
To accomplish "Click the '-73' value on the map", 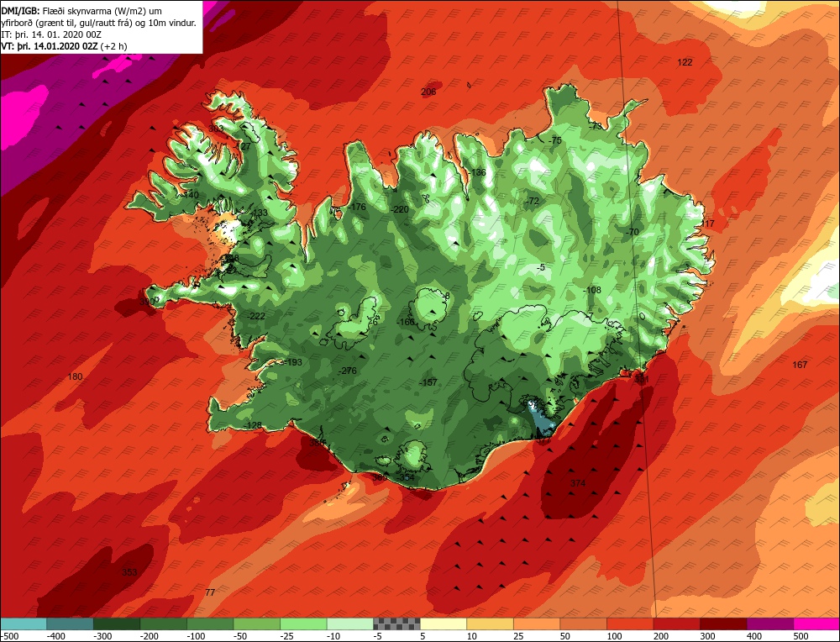I will tap(596, 127).
